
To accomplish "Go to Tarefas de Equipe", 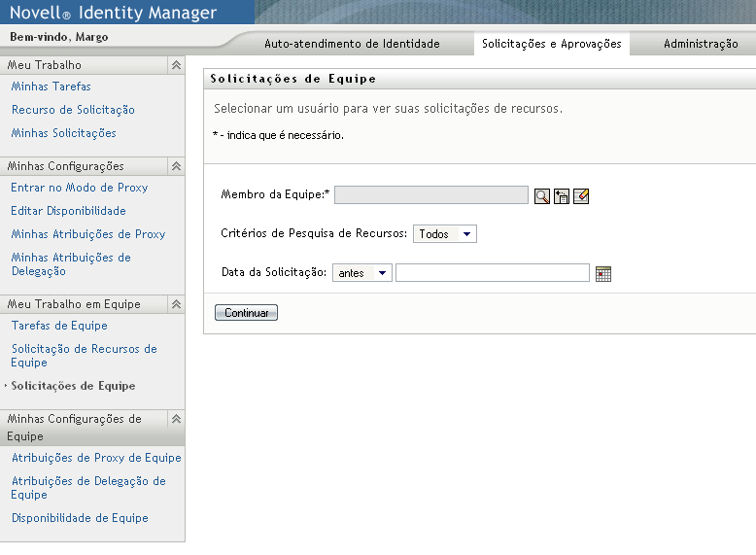I will click(59, 326).
